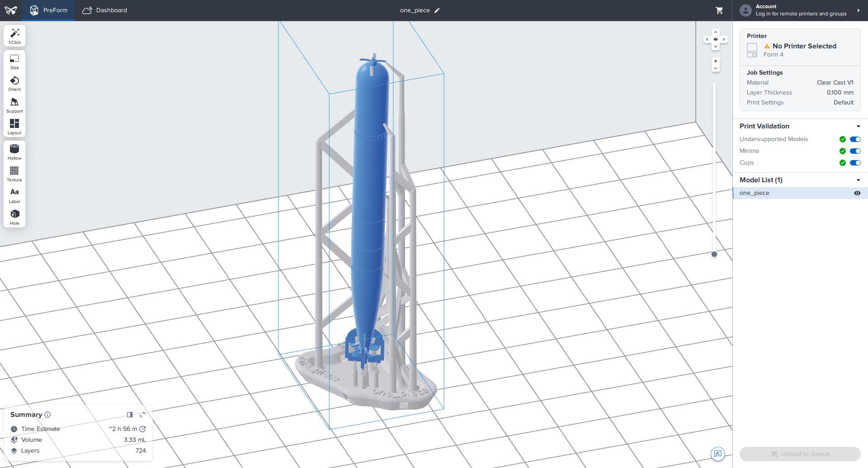
Task: Click the Time Estimate label
Action: click(x=40, y=429)
